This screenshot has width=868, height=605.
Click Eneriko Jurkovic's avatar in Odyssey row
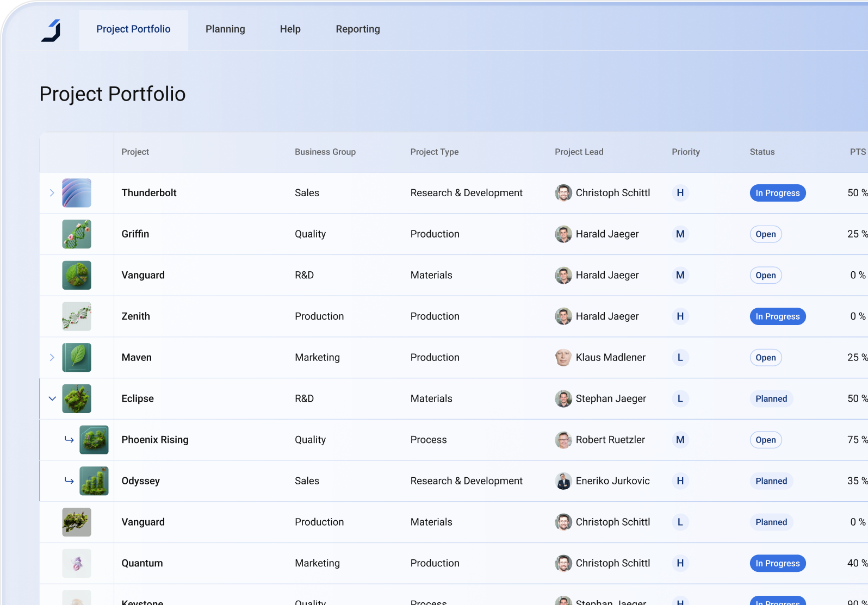(x=563, y=481)
